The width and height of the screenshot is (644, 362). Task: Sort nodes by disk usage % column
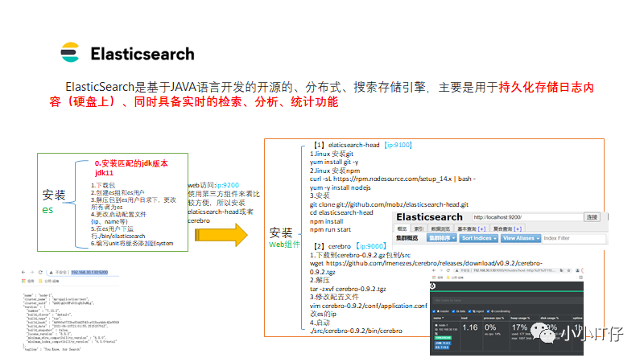(550, 318)
